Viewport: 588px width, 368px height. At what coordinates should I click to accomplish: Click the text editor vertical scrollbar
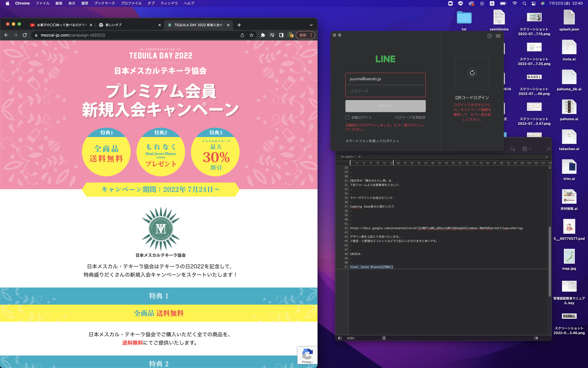point(550,261)
